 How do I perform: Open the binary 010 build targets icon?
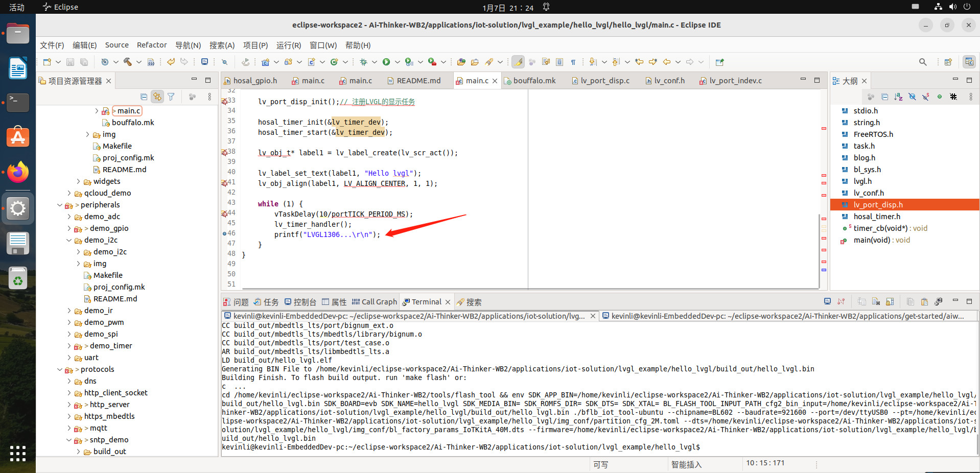coord(151,62)
